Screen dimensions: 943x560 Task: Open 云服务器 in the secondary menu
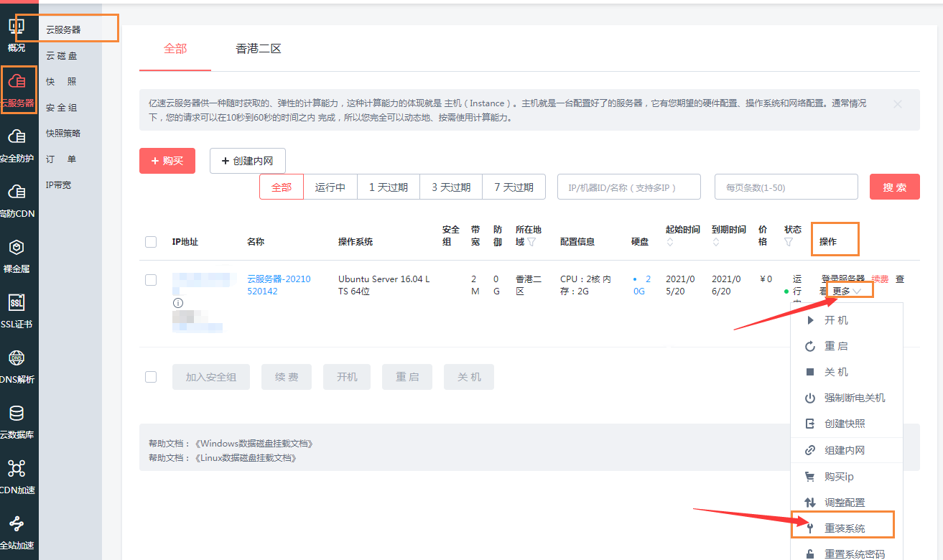(x=63, y=29)
